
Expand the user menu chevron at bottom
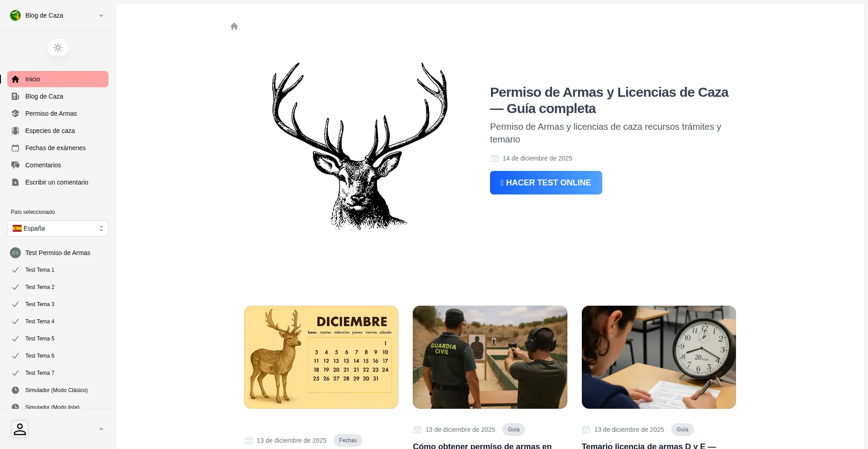click(x=101, y=429)
